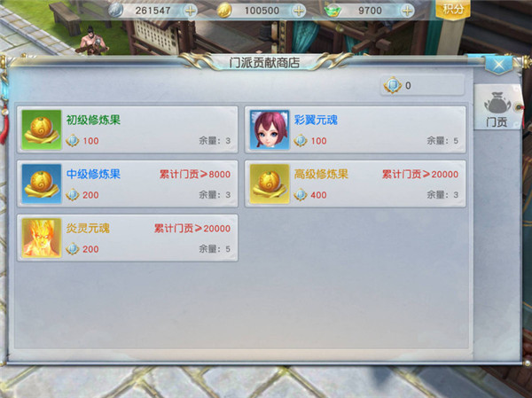Click the 初级修炼果 green fruit icon
Viewport: 532px width, 398px height.
(42, 129)
